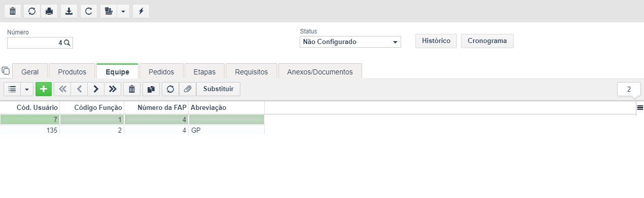Viewport: 644px width, 198px height.
Task: Click the GP abbreviation cell
Action: (x=226, y=130)
